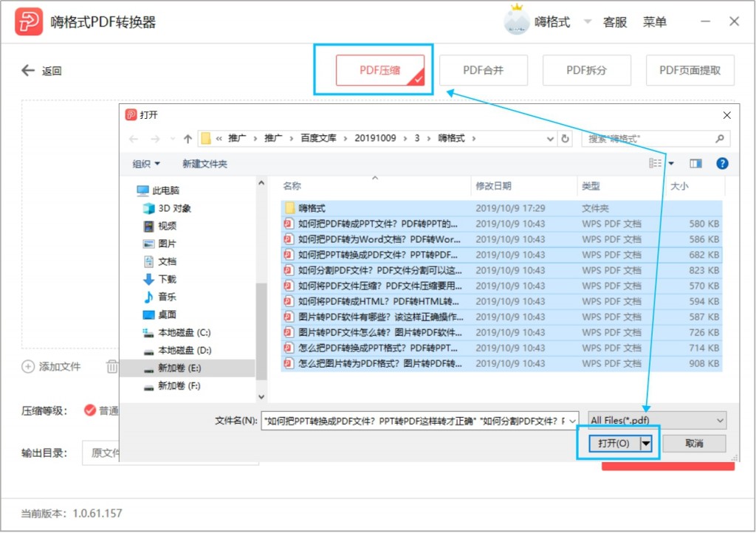Click the 返回 link
Screen dimensions: 756x533
[x=52, y=71]
